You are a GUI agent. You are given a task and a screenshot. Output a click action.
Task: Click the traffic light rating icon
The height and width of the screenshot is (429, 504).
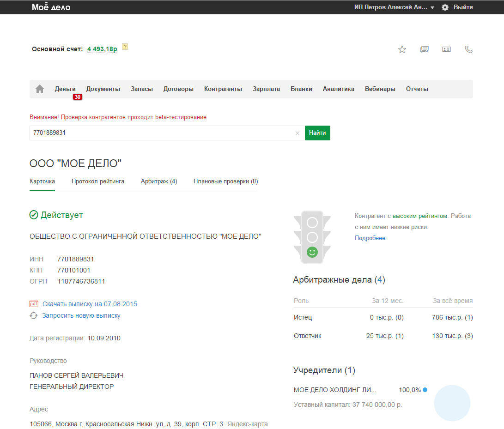[x=312, y=237]
